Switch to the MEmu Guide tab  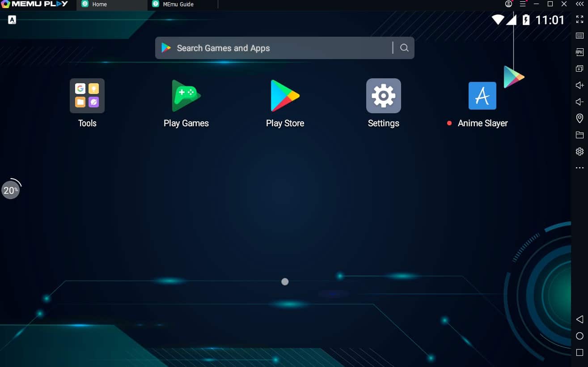click(x=182, y=4)
